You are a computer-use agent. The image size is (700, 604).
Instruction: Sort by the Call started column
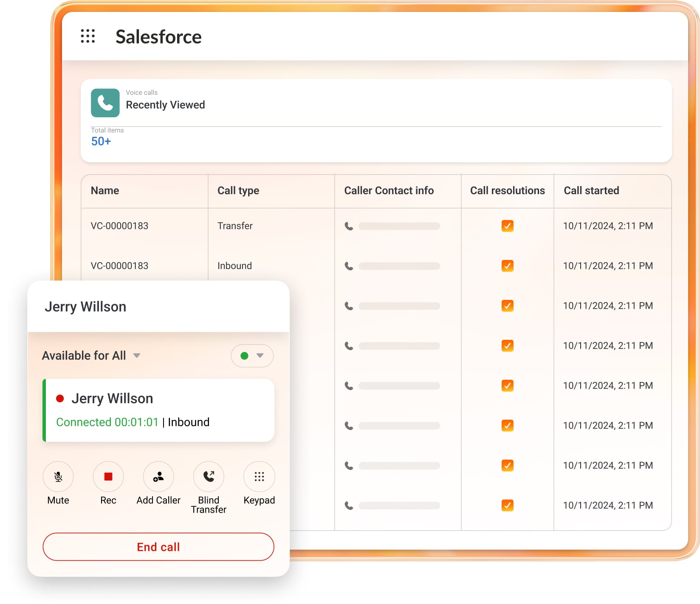coord(591,191)
